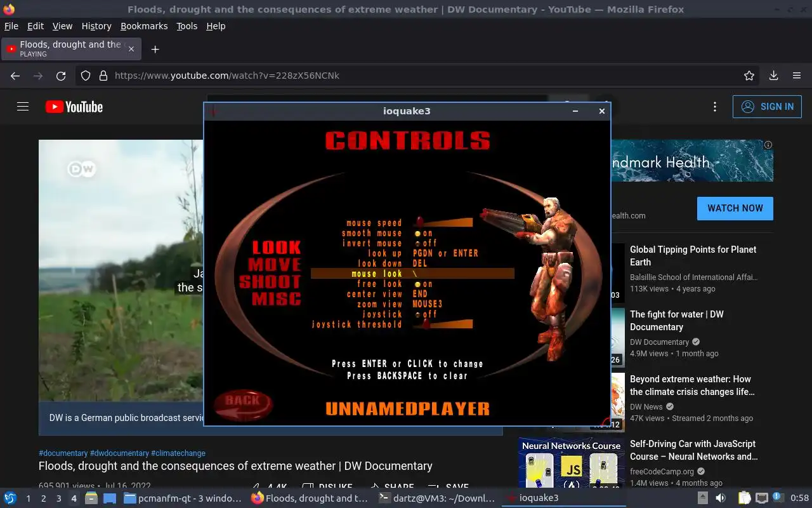Open the Bookmarks menu
This screenshot has width=812, height=508.
(144, 26)
